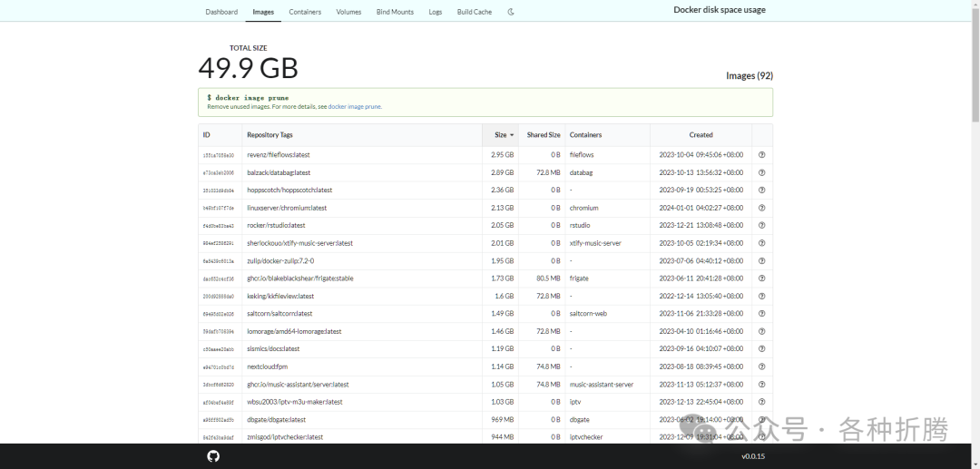Click the saltcorn-web container name
This screenshot has height=469, width=980.
(x=588, y=314)
